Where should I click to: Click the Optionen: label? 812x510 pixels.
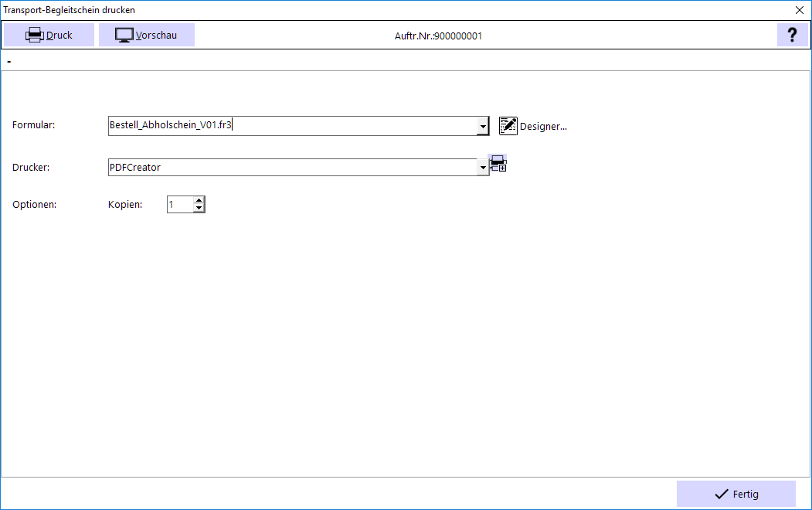click(x=35, y=205)
